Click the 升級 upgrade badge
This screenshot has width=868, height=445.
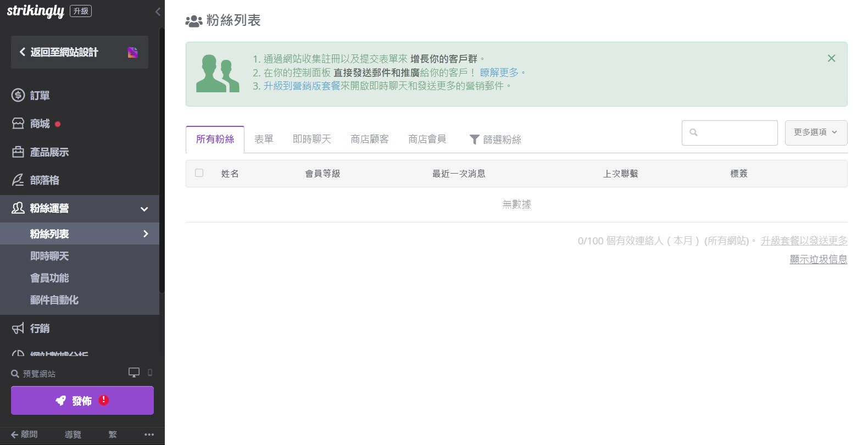tap(81, 11)
